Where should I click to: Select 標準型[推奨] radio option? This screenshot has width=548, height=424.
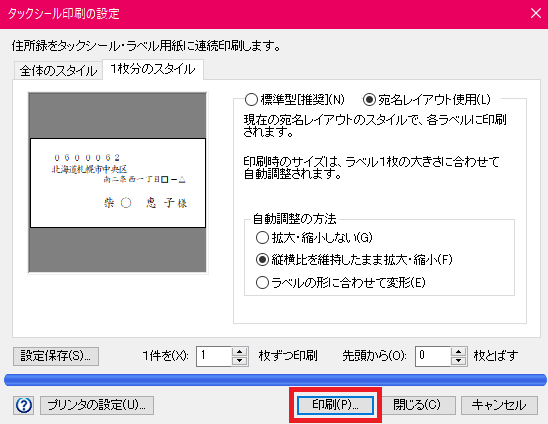click(295, 100)
